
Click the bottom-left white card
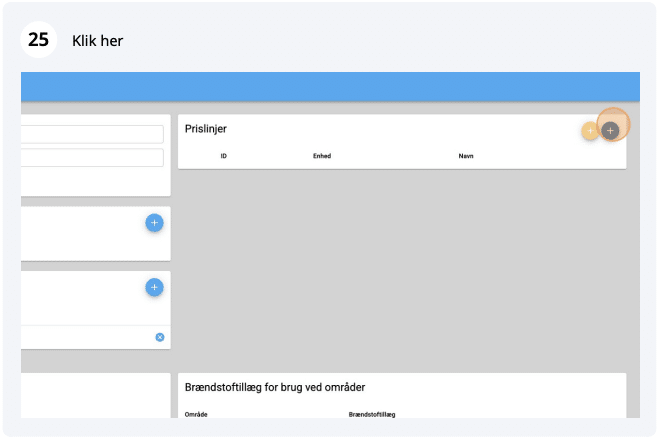[x=95, y=395]
